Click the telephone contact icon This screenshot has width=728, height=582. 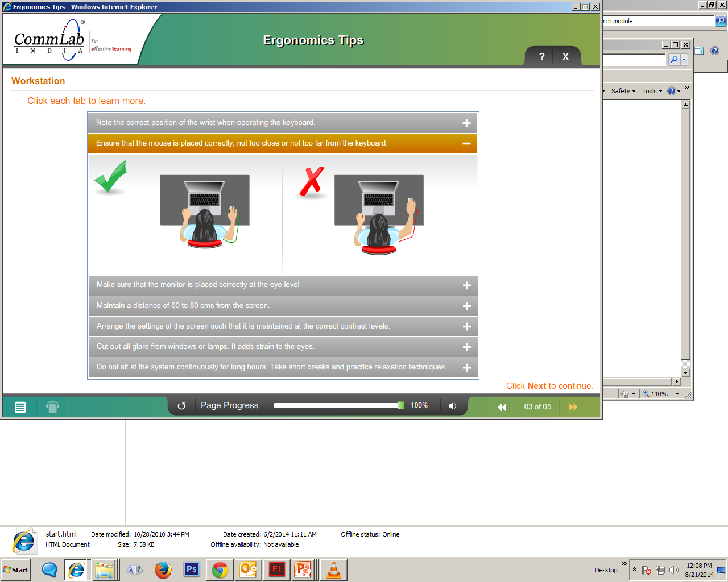pos(52,407)
